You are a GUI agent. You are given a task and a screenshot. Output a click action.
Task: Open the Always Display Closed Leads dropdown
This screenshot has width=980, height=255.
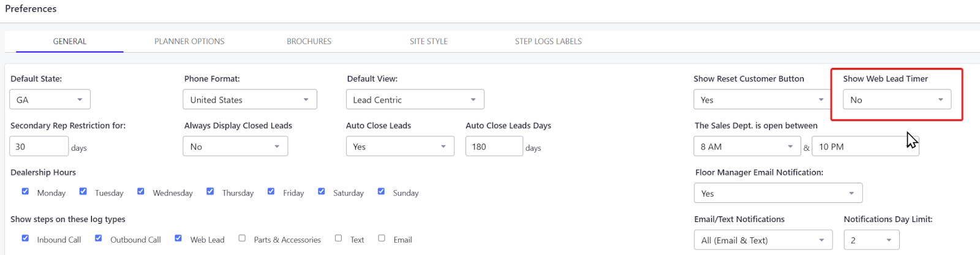click(x=235, y=147)
